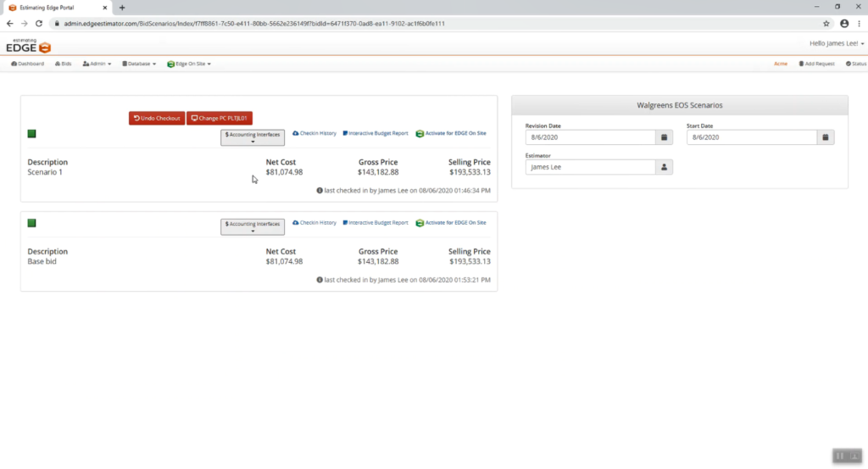Click the Estimating Edge logo
868x469 pixels.
(29, 45)
